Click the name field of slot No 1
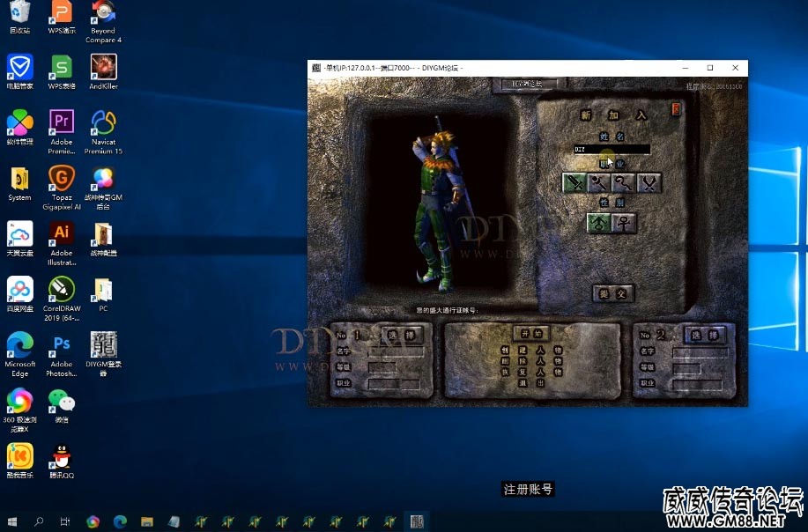 pyautogui.click(x=396, y=352)
